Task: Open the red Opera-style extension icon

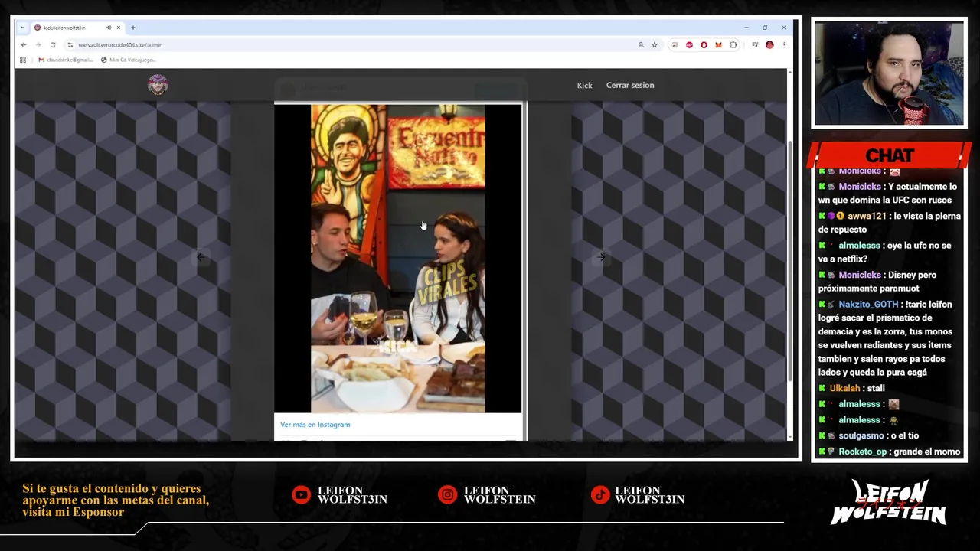Action: click(704, 45)
